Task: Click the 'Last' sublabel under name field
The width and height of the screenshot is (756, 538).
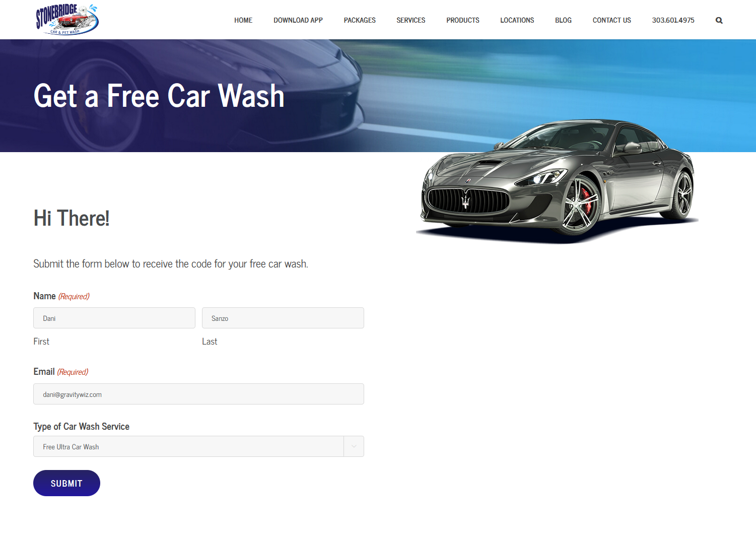Action: click(x=210, y=342)
